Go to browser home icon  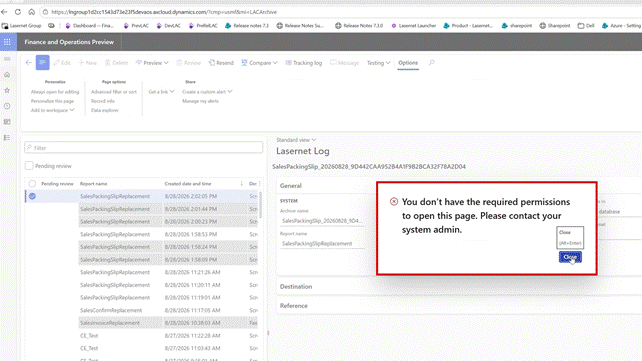click(x=32, y=12)
